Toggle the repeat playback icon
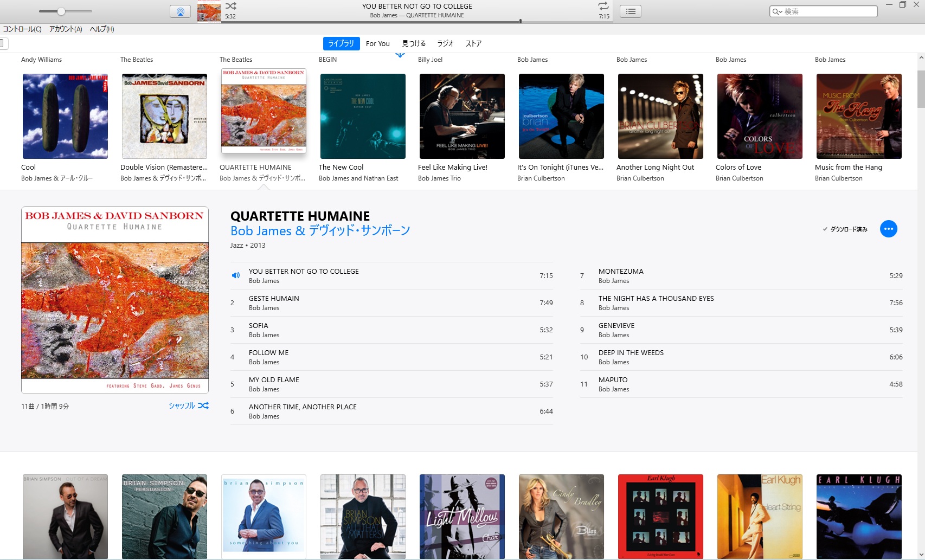The width and height of the screenshot is (925, 560). point(603,6)
